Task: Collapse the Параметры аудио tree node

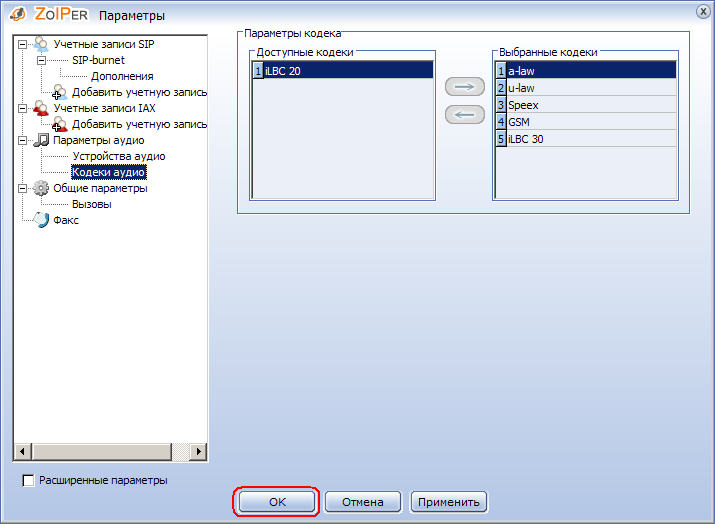Action: [x=22, y=140]
